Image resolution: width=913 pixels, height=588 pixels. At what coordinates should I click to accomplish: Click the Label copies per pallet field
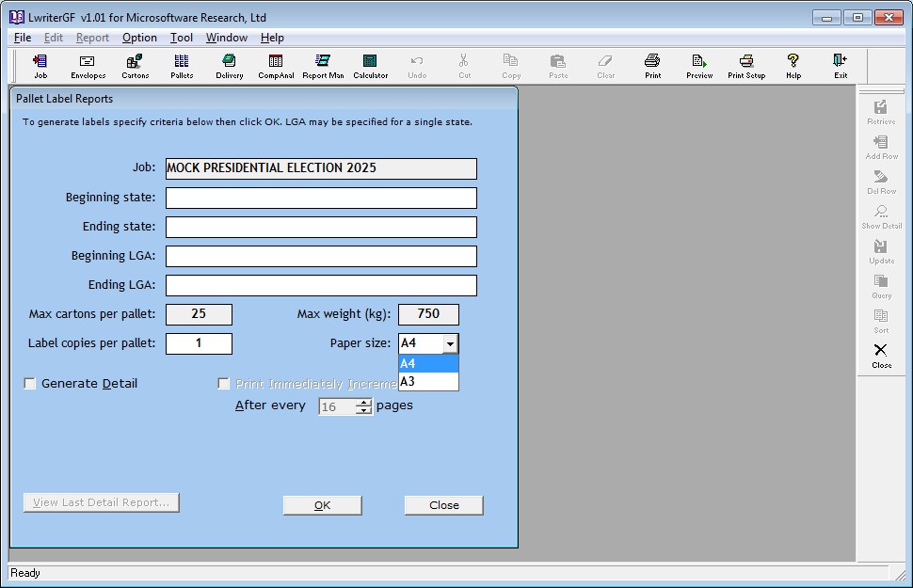(x=199, y=344)
